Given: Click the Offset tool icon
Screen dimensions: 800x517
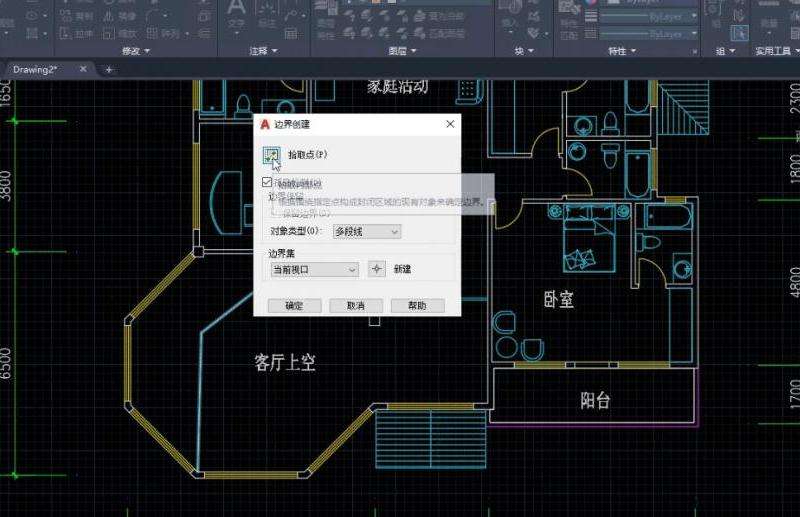Looking at the screenshot, I should 205,34.
